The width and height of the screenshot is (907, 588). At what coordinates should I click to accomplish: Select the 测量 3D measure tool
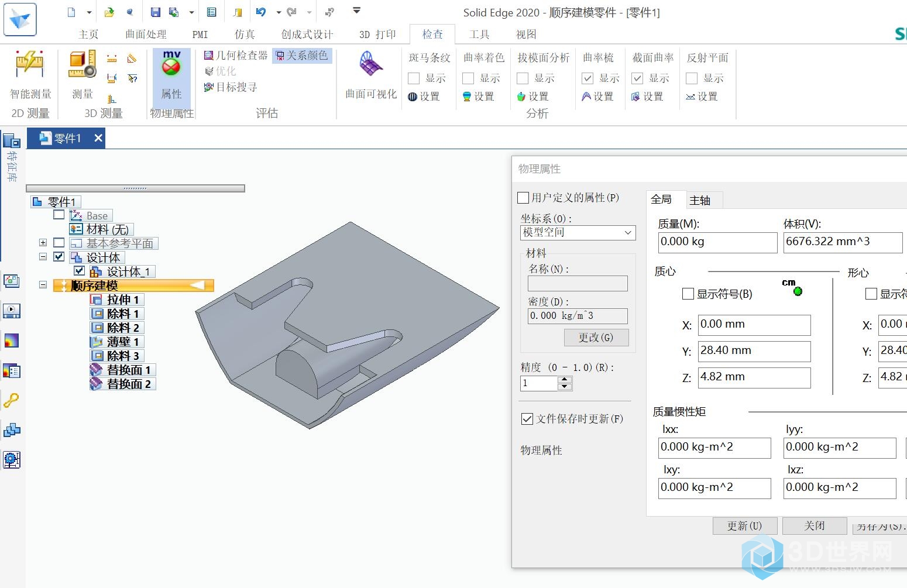coord(83,75)
